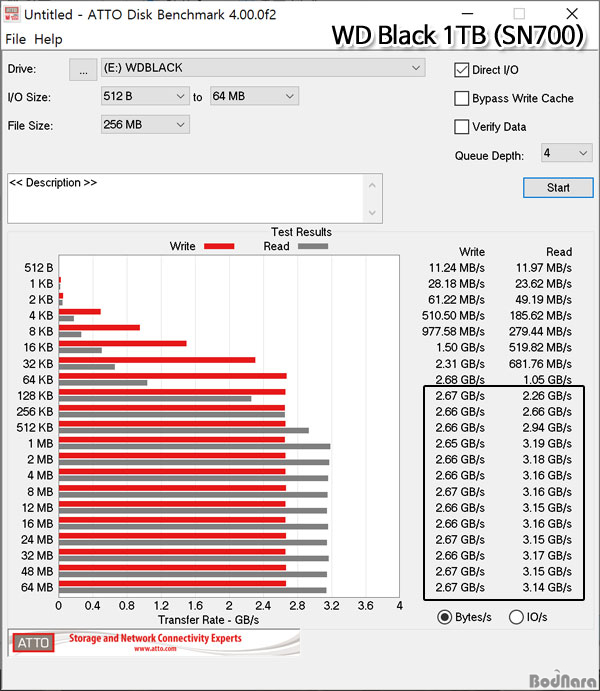Click the drive browse '...' button
Viewport: 600px width, 691px height.
click(x=83, y=70)
